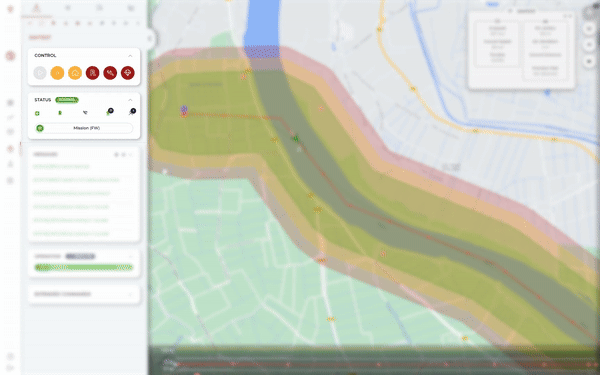
Task: Click the dark red land button with building icon
Action: click(93, 73)
